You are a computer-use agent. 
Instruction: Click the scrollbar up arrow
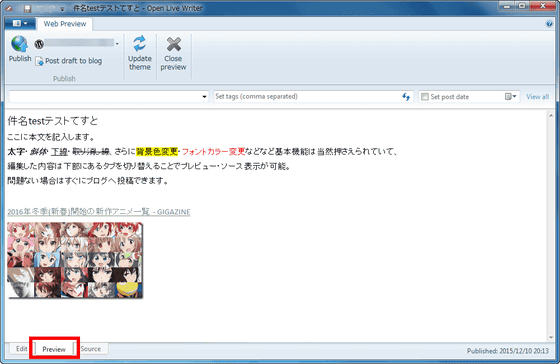551,115
